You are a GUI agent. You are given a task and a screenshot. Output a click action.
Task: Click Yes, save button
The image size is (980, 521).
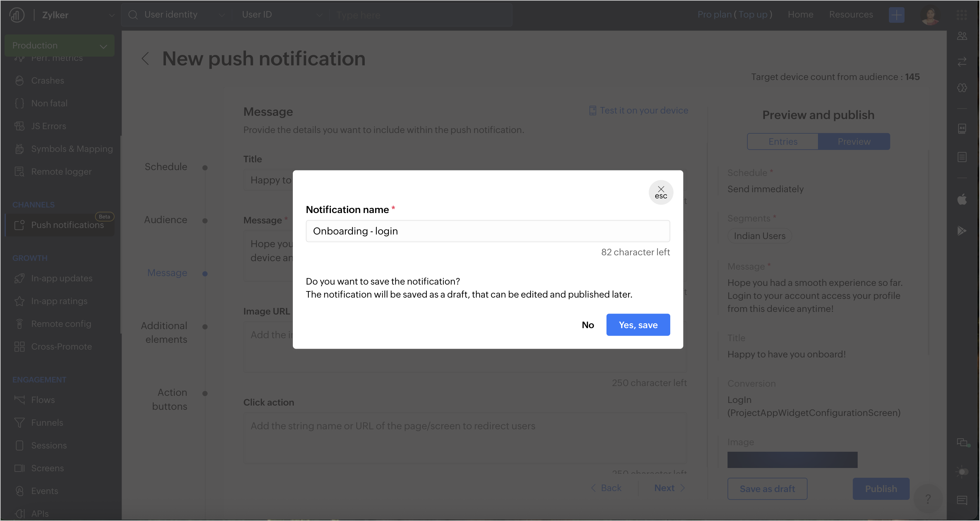click(638, 325)
